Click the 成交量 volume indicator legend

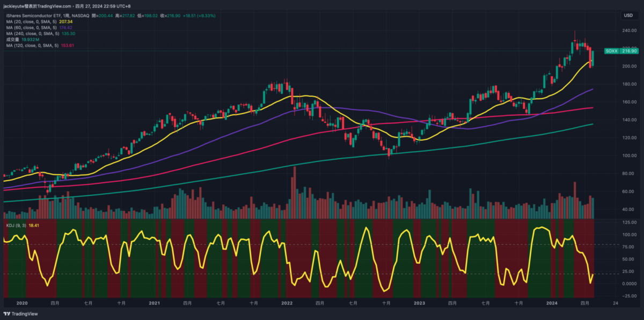coord(13,40)
